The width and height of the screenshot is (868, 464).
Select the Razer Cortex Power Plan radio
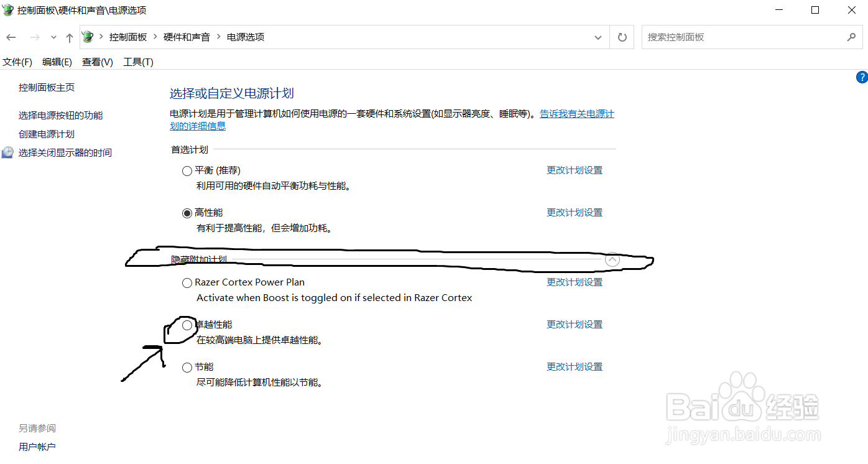tap(187, 283)
